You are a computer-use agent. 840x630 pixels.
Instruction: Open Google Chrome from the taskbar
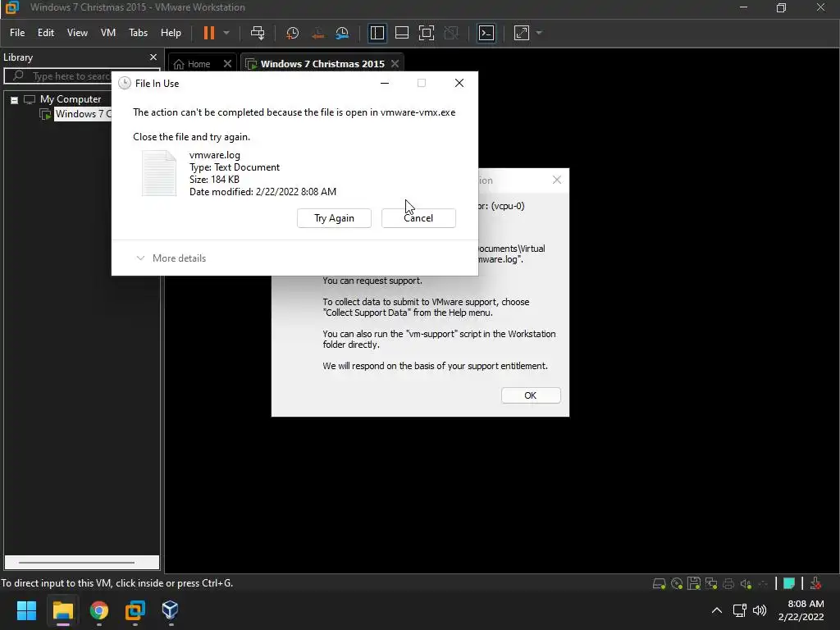tap(99, 610)
